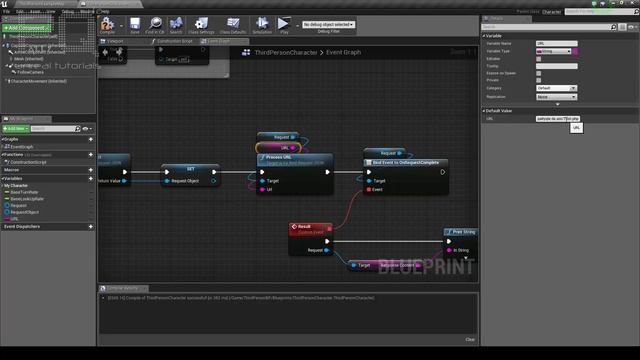The image size is (640, 360).
Task: Open the Compile options dropdown arrow
Action: pyautogui.click(x=121, y=26)
